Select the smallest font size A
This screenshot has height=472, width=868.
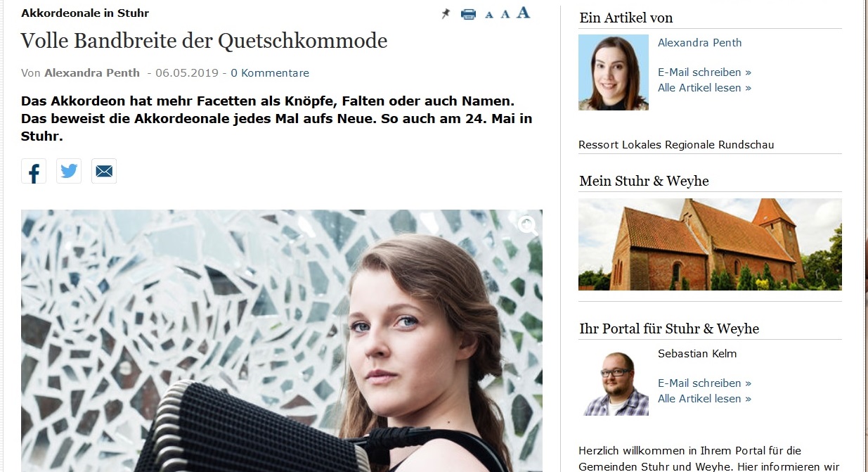[489, 15]
